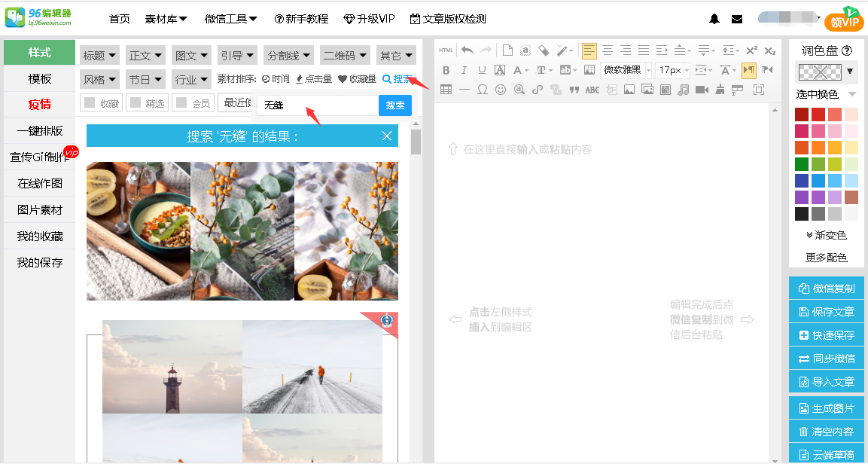The height and width of the screenshot is (464, 868).
Task: Check the 精选 filter box
Action: 136,103
